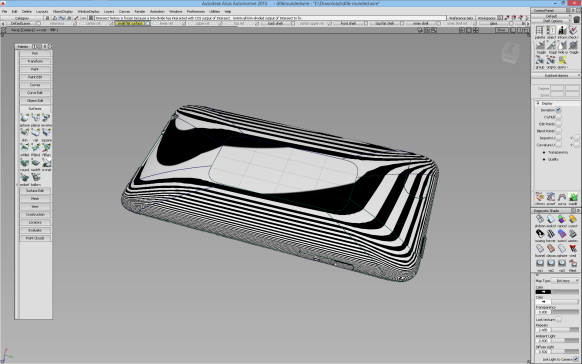This screenshot has height=364, width=582.
Task: Disable Link Light to Camera checkbox
Action: 576,359
